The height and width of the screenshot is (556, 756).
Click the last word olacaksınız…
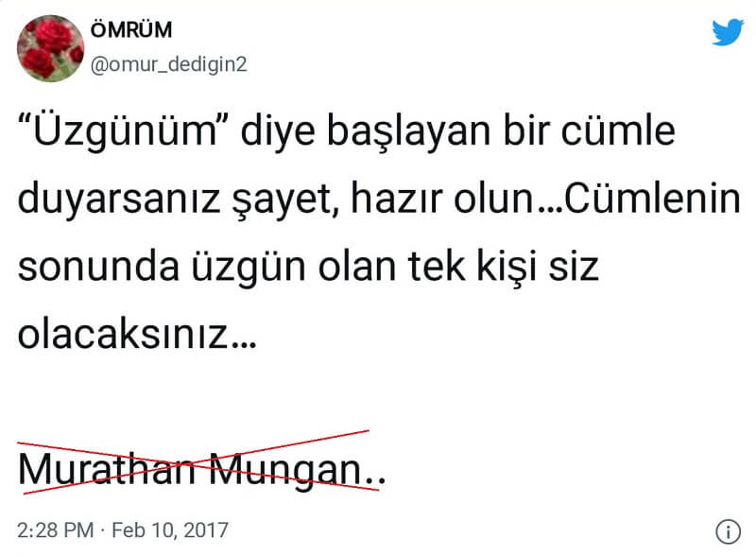click(137, 334)
